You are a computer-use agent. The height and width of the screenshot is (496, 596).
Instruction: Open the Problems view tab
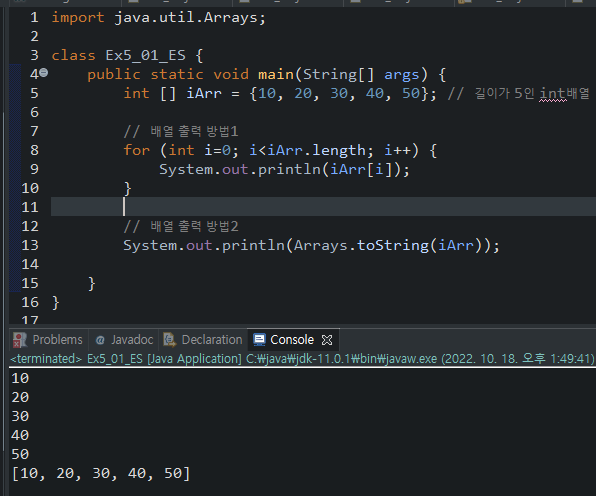pos(48,339)
